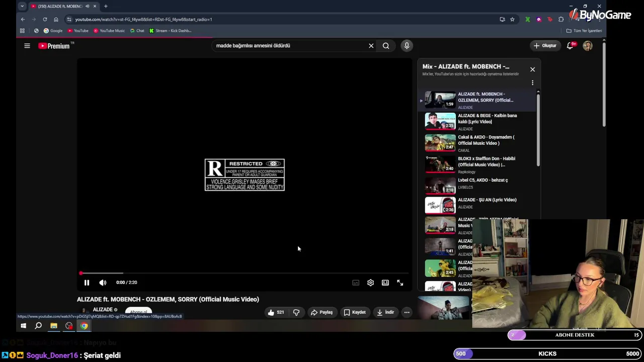644x362 pixels.
Task: Clear the YouTube search query
Action: coord(371,46)
